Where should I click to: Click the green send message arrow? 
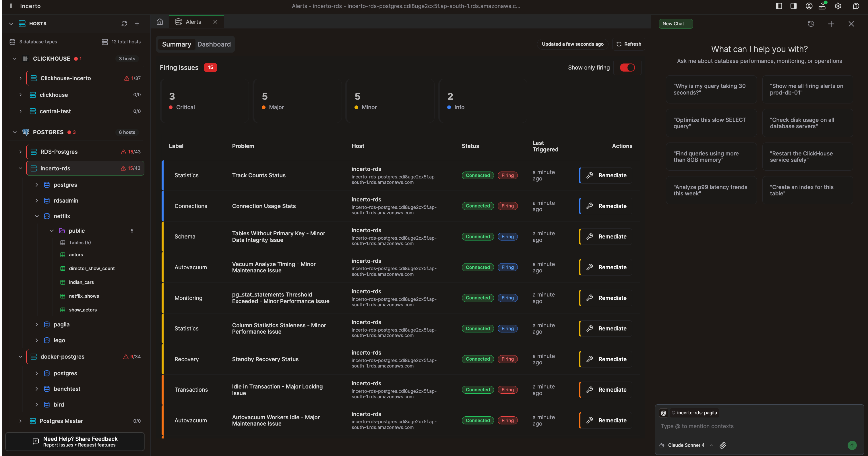[x=852, y=445]
